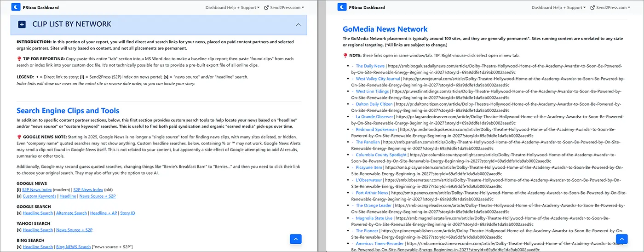Click the PRtrax moon logo in left window
Image resolution: width=644 pixels, height=252 pixels.
click(16, 7)
